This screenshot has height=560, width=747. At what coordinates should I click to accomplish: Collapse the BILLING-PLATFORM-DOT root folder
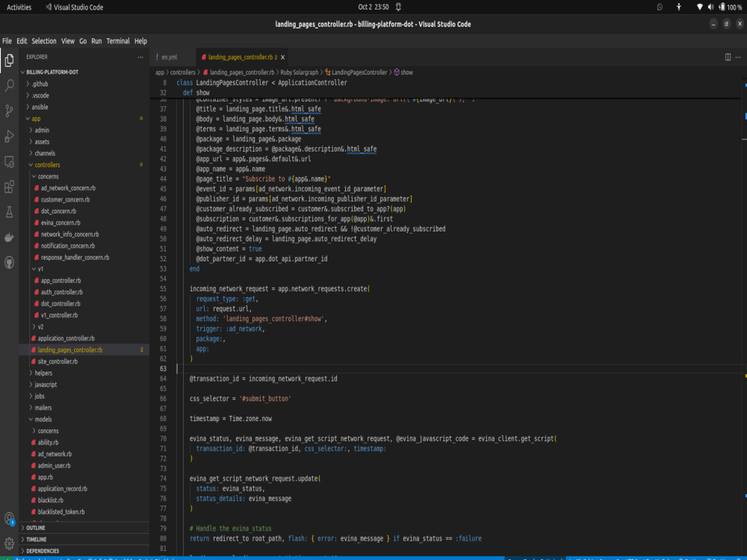tap(84, 72)
